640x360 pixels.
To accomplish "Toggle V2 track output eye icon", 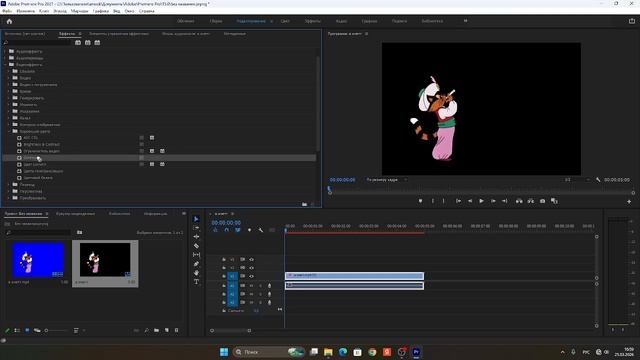I will pyautogui.click(x=251, y=268).
